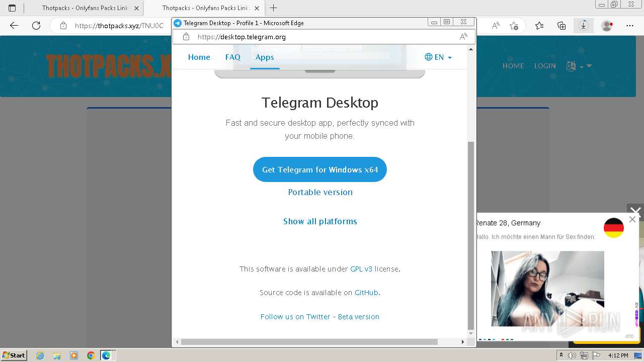Open Edge tab actions menu icon
Screen dimensions: 644x362
12,8
